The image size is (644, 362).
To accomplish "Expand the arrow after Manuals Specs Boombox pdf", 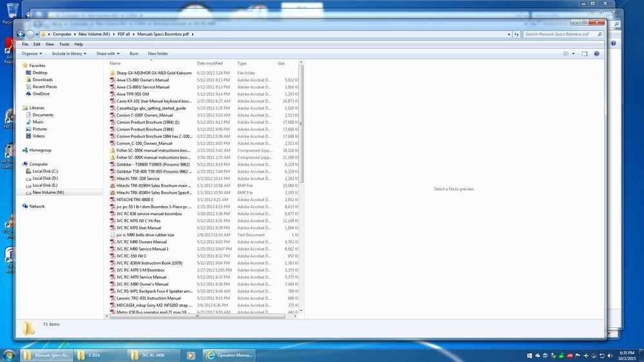I will pyautogui.click(x=192, y=35).
